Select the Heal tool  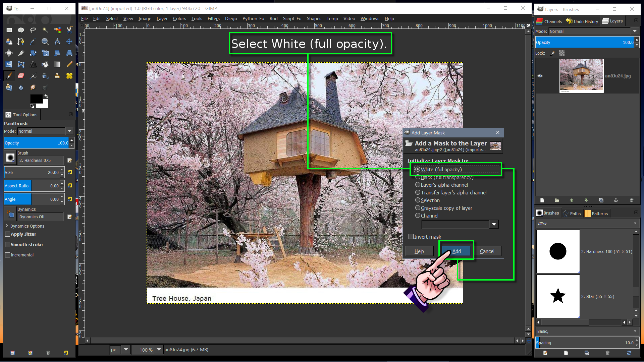point(69,76)
